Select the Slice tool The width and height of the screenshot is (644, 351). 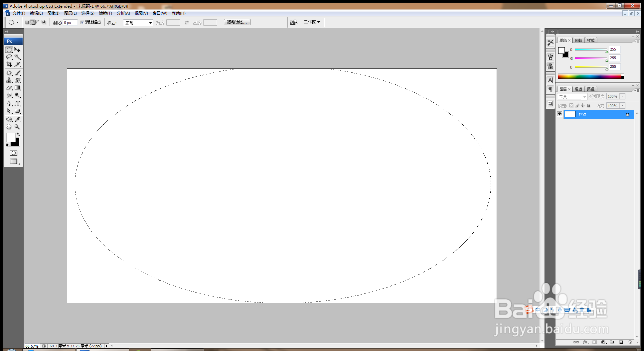[x=18, y=64]
